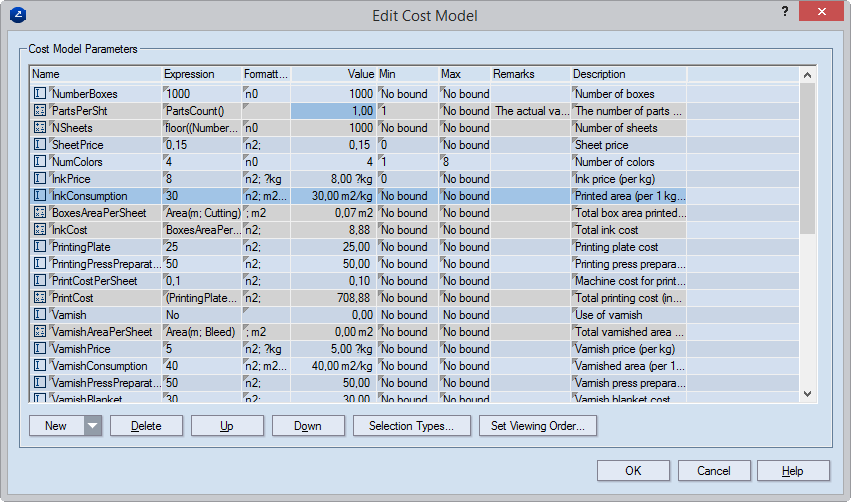Select the Expression cell of NumColors
The width and height of the screenshot is (851, 502).
200,161
